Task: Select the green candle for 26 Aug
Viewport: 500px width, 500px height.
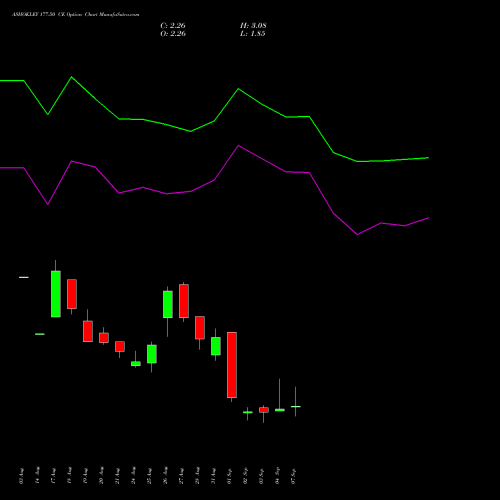Action: [x=168, y=304]
